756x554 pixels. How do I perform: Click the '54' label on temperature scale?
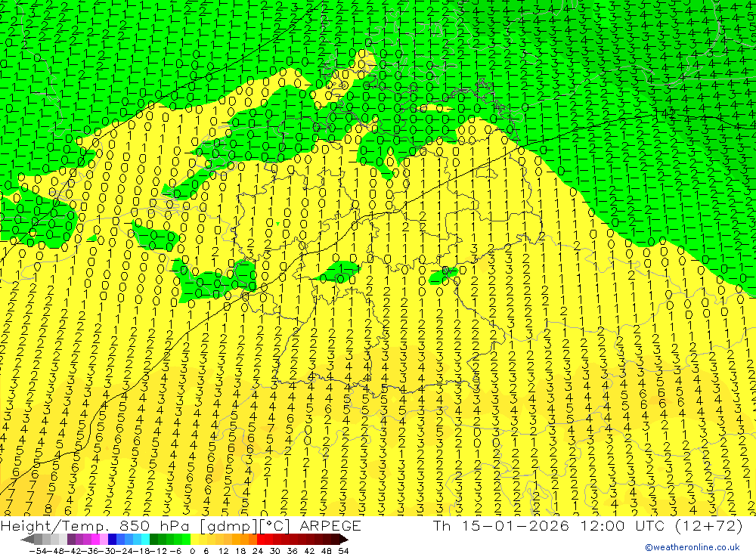click(x=343, y=551)
